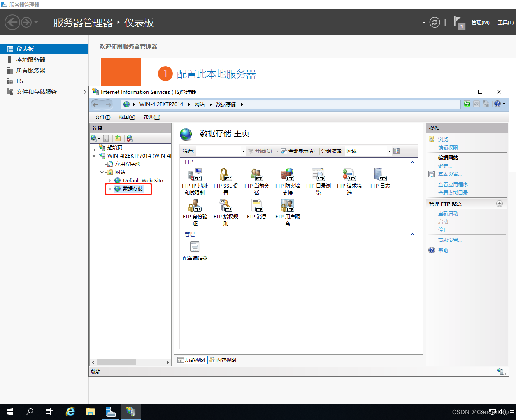
Task: Open the group-by 区域 dropdown
Action: coord(389,151)
